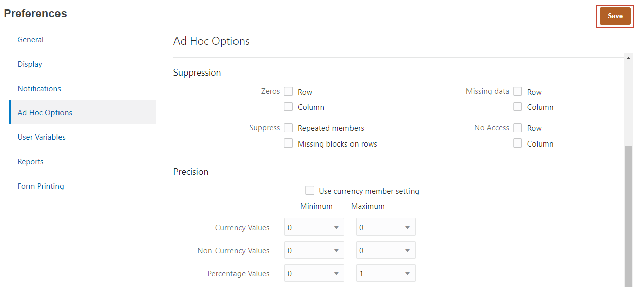This screenshot has width=644, height=287.
Task: Switch to Display preferences
Action: click(x=30, y=64)
